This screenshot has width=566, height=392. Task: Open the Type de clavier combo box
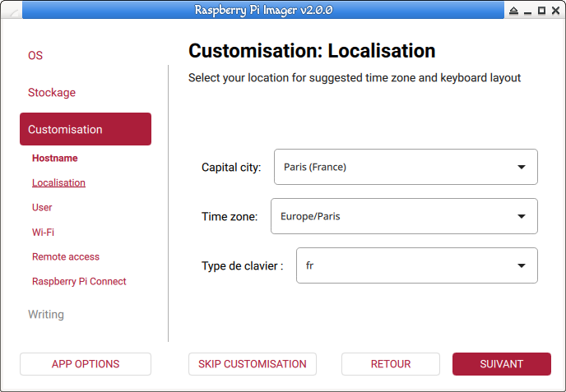click(417, 265)
